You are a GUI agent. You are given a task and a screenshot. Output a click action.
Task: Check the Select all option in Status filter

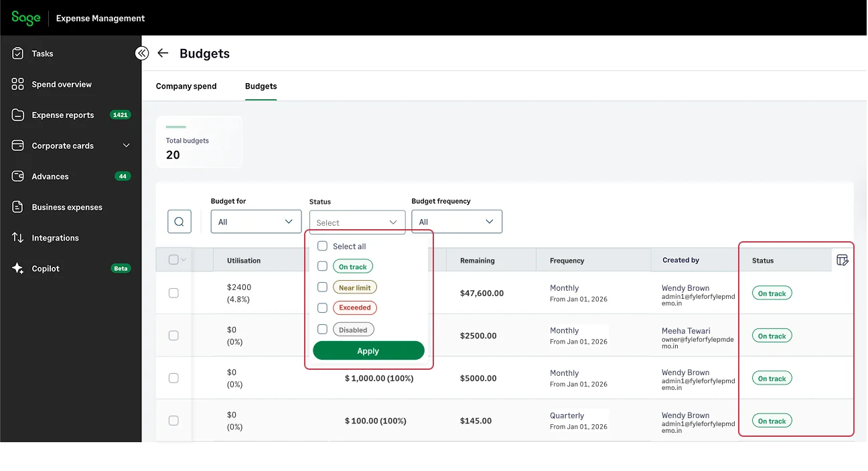point(322,246)
